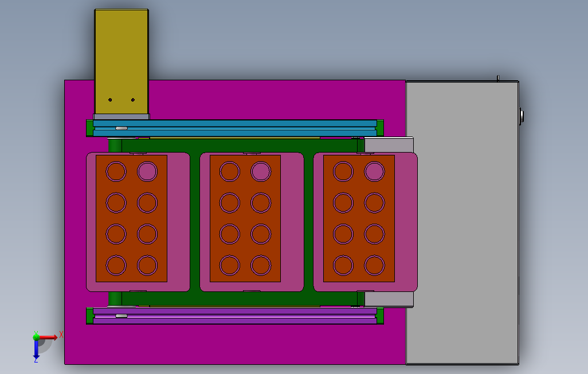Pick the pink-filled hole in the left tray
This screenshot has width=588, height=374.
[147, 172]
